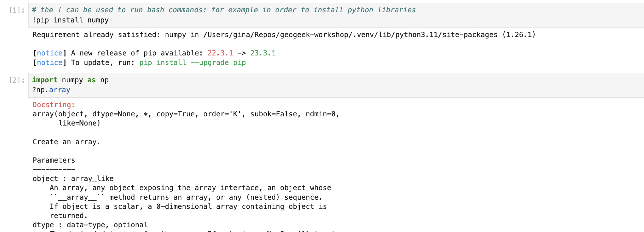Place cursor on '!pip install numpy' code line
The image size is (644, 232).
click(71, 20)
